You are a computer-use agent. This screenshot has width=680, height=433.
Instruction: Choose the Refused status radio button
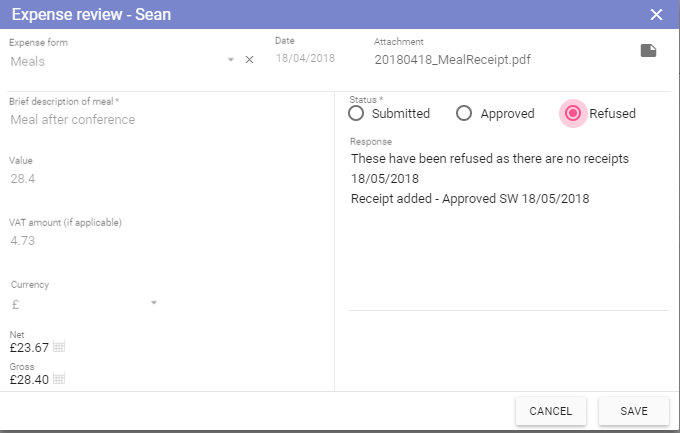click(x=573, y=114)
